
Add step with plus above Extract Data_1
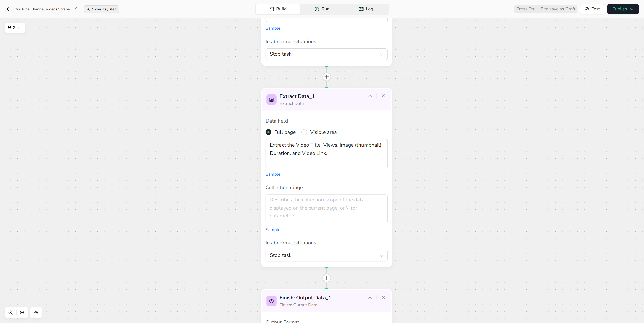[327, 77]
